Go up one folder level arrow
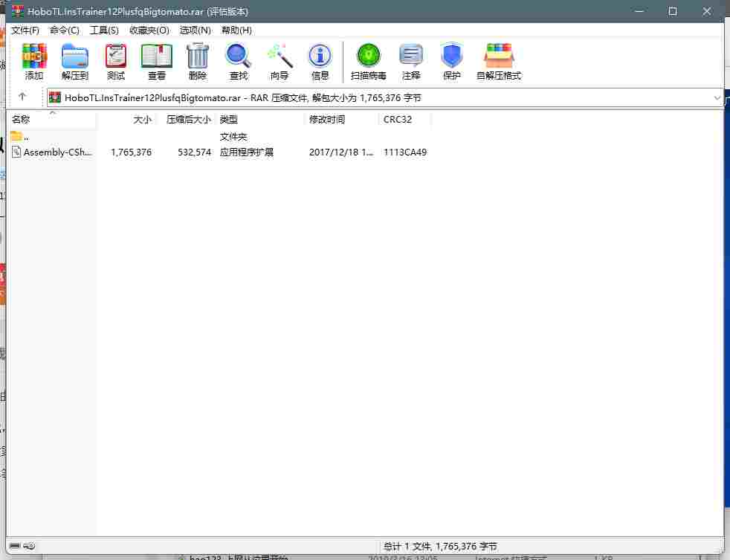Screen dimensions: 730x560 [22, 97]
